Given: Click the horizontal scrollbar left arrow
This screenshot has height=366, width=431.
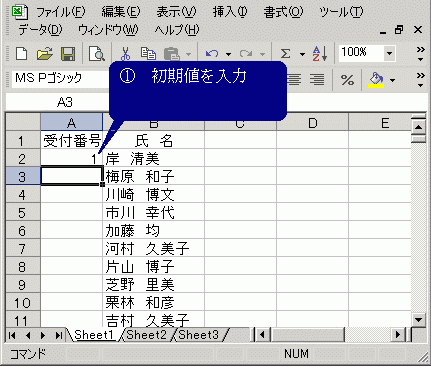Looking at the screenshot, I should pos(263,334).
